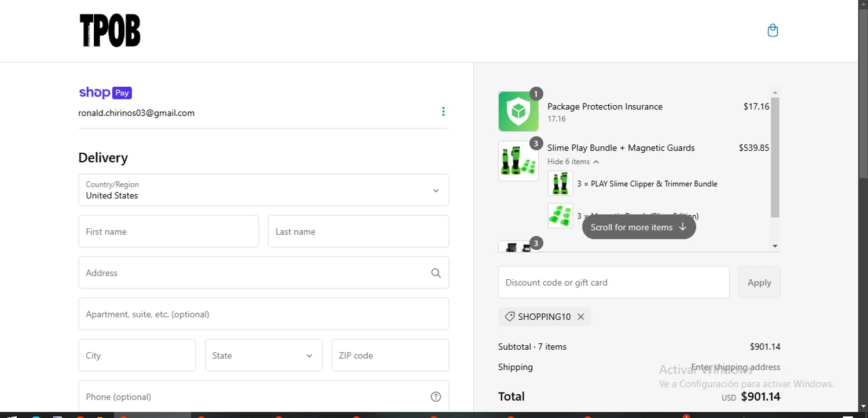Click the Package Protection Insurance shield thumbnail
Screen dimensions: 868x418
coord(518,112)
